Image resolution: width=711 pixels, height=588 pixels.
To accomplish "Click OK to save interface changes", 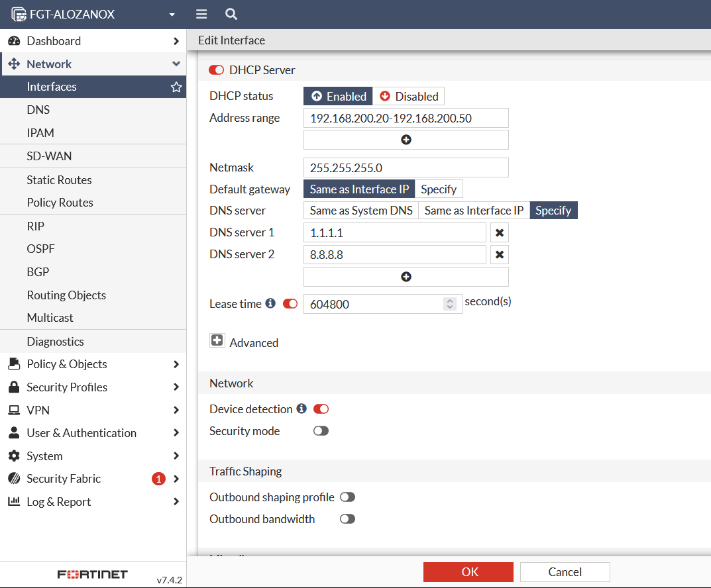I will (x=468, y=571).
